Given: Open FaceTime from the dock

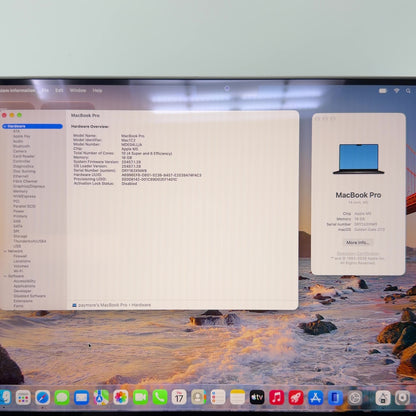Looking at the screenshot, I should point(140,397).
